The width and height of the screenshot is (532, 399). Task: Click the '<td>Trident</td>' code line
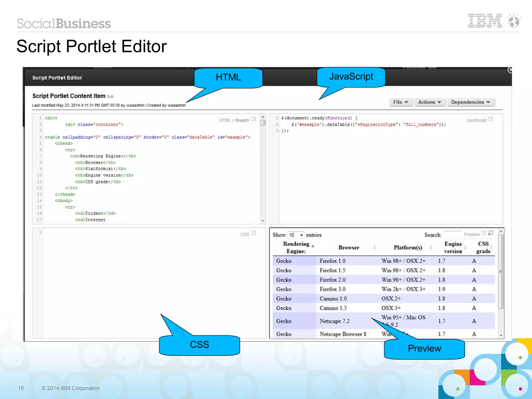point(95,213)
